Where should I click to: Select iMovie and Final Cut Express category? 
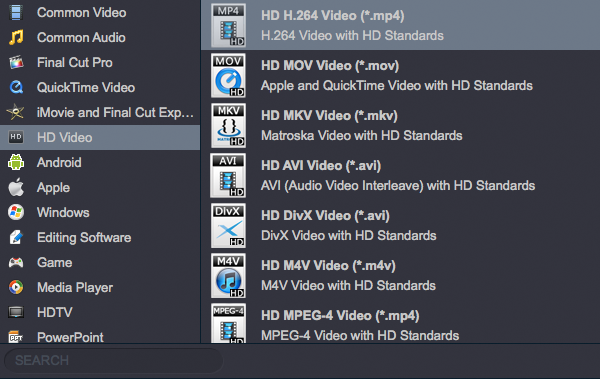(x=100, y=112)
